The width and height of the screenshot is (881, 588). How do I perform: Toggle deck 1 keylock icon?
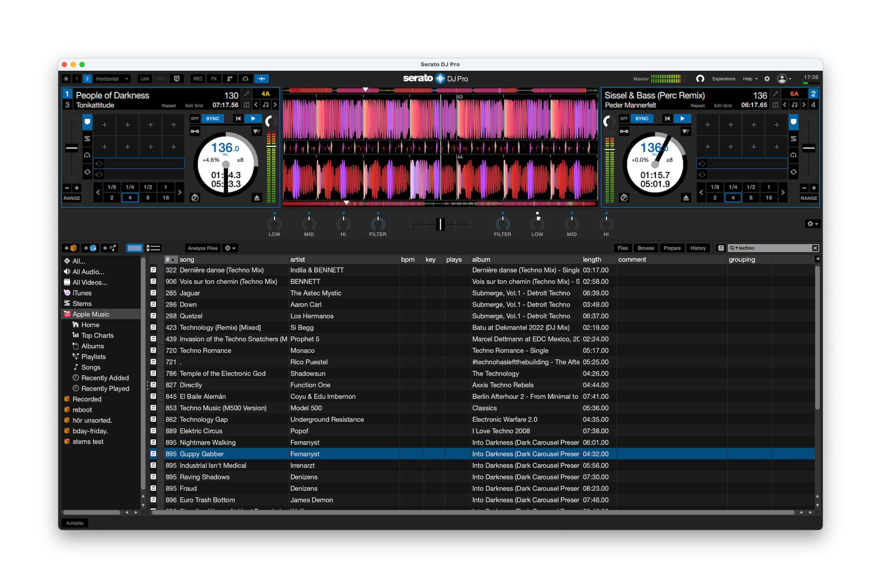click(195, 131)
